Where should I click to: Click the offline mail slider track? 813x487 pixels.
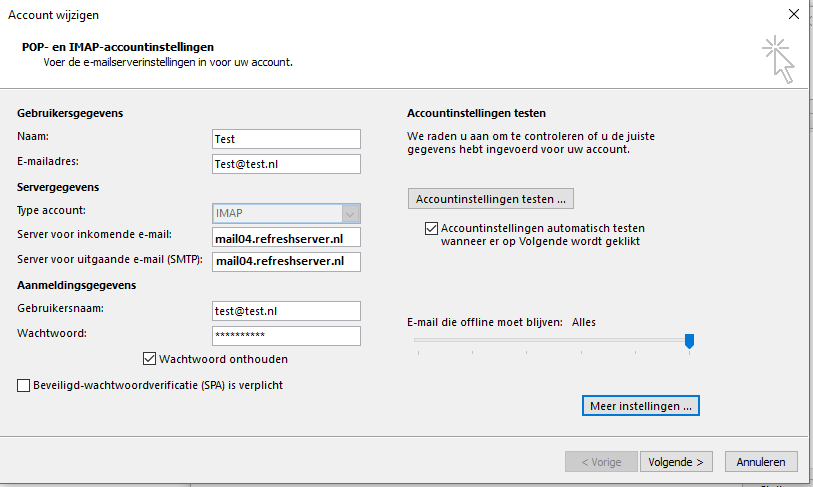pyautogui.click(x=550, y=340)
